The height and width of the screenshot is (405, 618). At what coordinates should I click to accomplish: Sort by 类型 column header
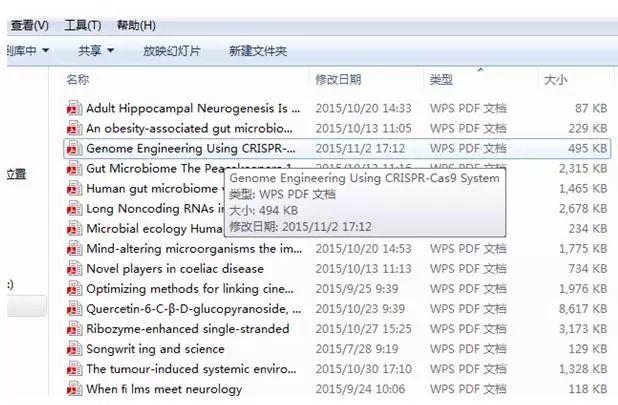coord(441,80)
